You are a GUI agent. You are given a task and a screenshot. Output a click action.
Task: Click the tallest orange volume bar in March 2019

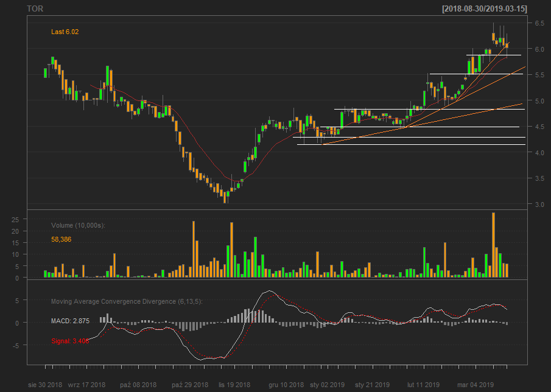click(493, 245)
